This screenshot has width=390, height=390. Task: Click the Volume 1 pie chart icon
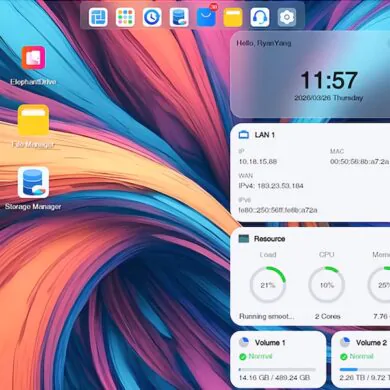[x=244, y=342]
